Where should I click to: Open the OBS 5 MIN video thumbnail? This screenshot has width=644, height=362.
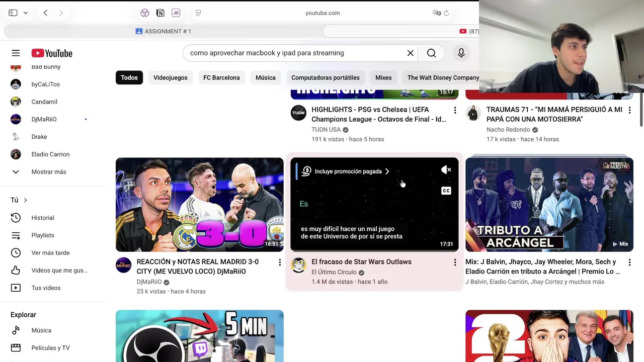(x=200, y=336)
